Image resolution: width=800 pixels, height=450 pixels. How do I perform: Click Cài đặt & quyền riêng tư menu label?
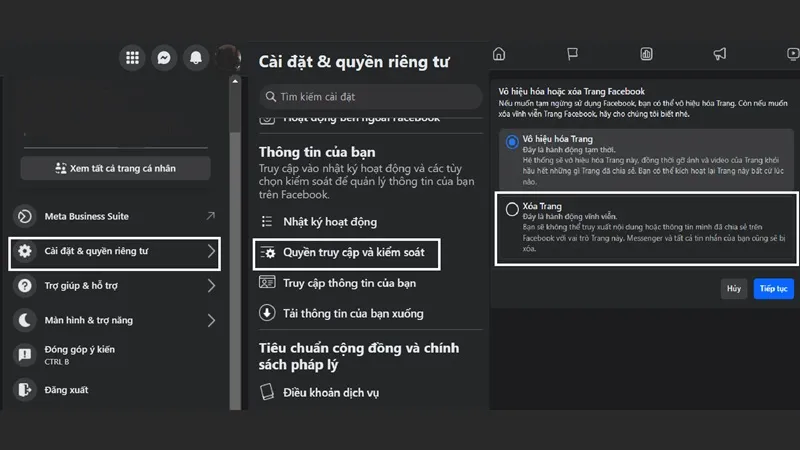(96, 251)
